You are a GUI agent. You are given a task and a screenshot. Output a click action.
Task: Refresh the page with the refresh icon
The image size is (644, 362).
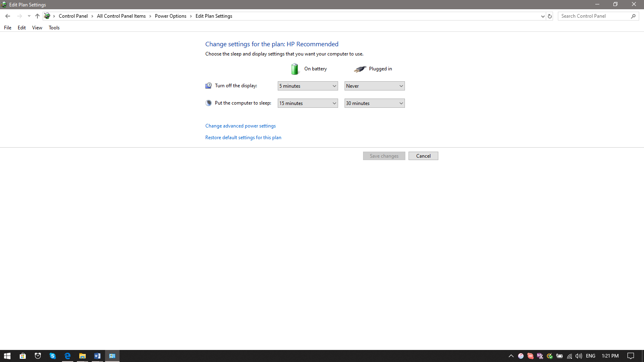click(550, 16)
